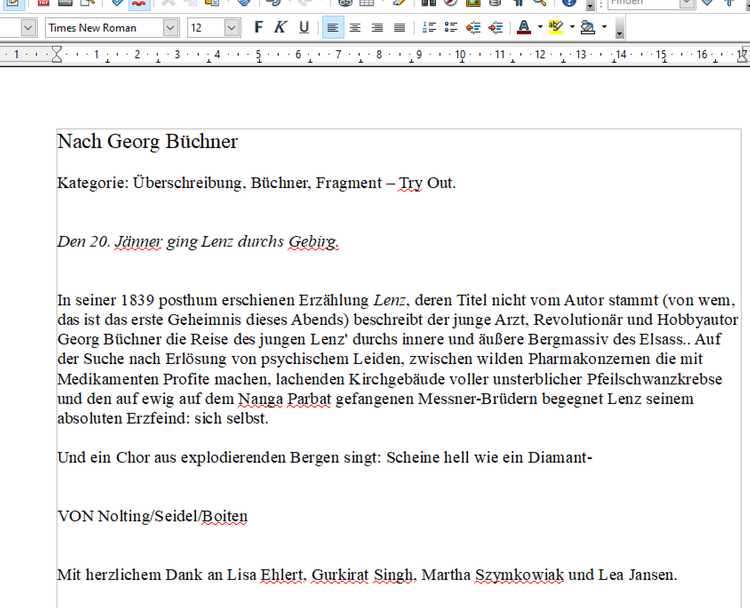Image resolution: width=750 pixels, height=608 pixels.
Task: Open font color dropdown arrow
Action: pyautogui.click(x=540, y=27)
